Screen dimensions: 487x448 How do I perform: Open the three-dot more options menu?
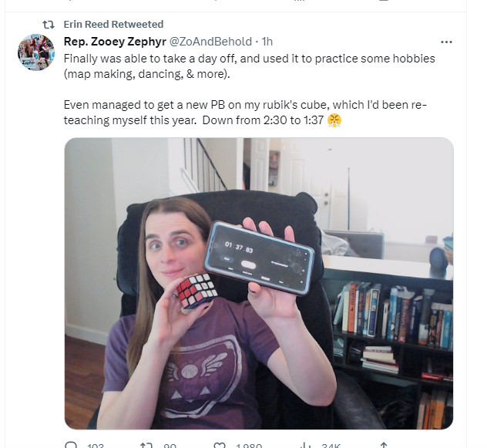point(446,42)
